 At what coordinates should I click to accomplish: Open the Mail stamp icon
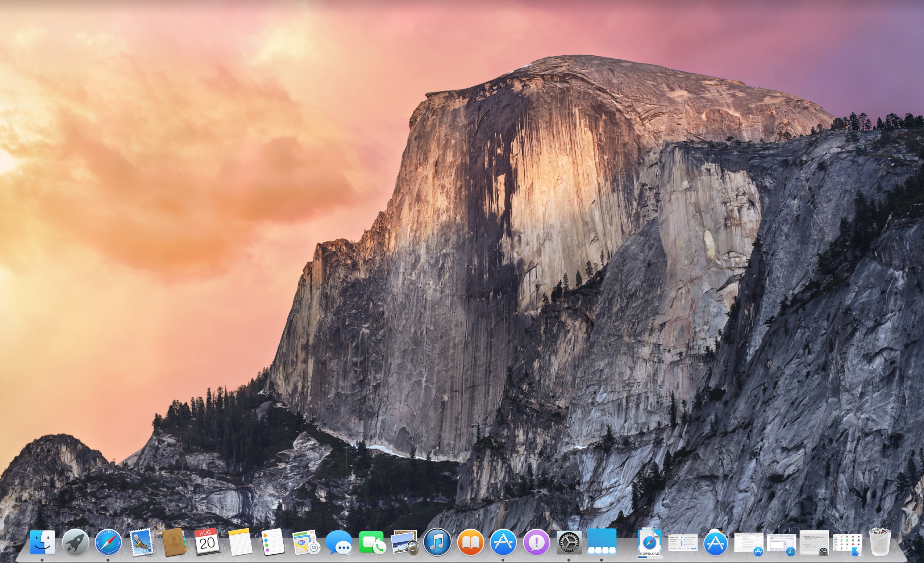click(141, 542)
